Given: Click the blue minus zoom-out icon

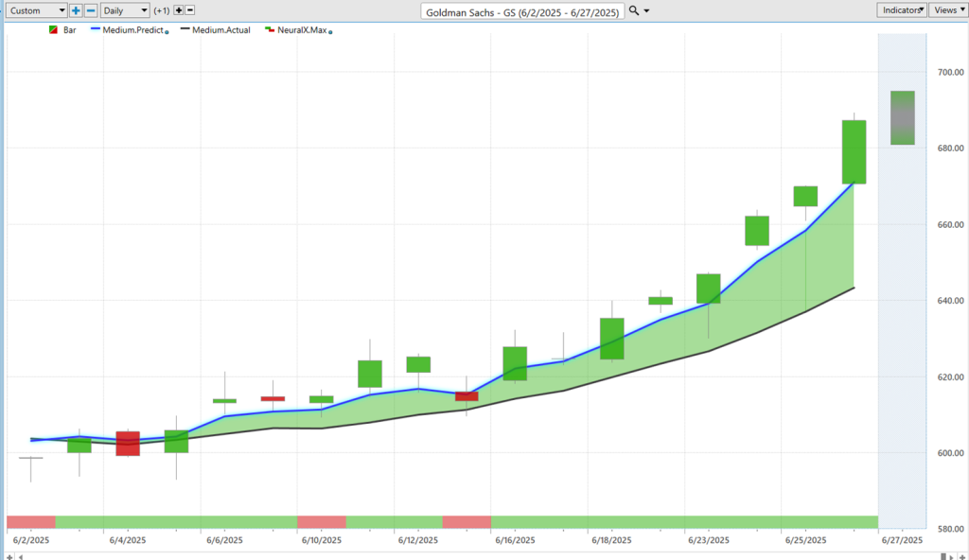Looking at the screenshot, I should coord(91,10).
